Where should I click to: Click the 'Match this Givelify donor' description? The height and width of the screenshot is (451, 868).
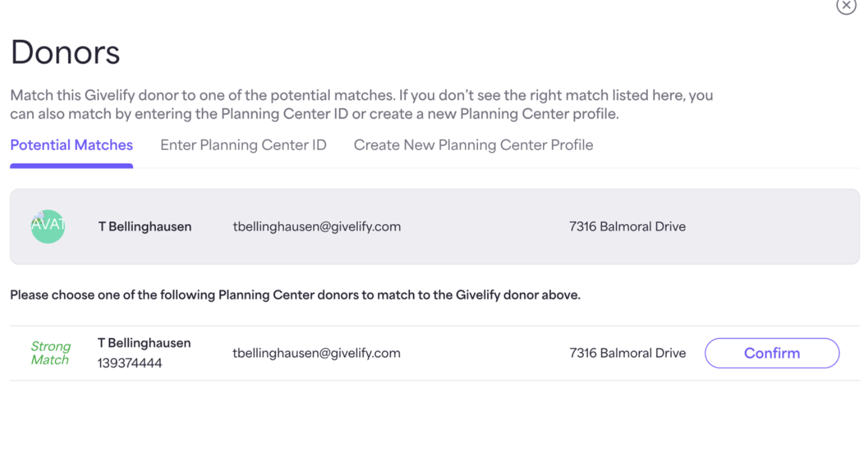pyautogui.click(x=361, y=105)
